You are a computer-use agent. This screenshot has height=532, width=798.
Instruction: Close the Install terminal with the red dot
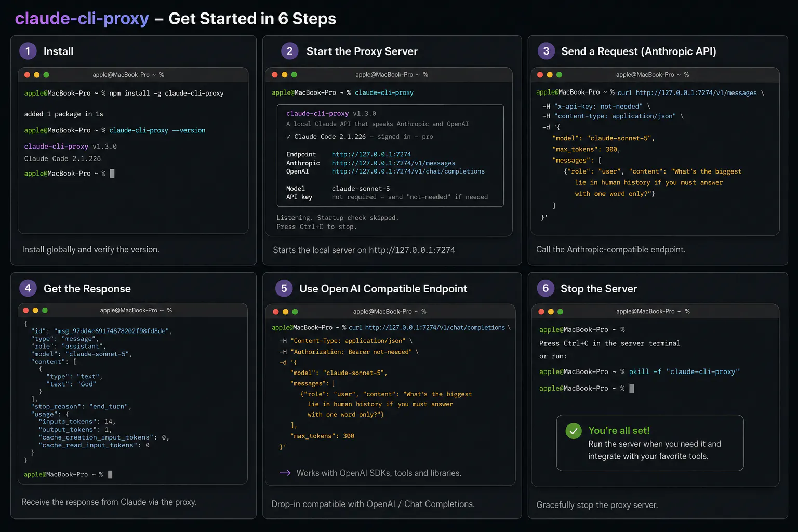(x=27, y=75)
